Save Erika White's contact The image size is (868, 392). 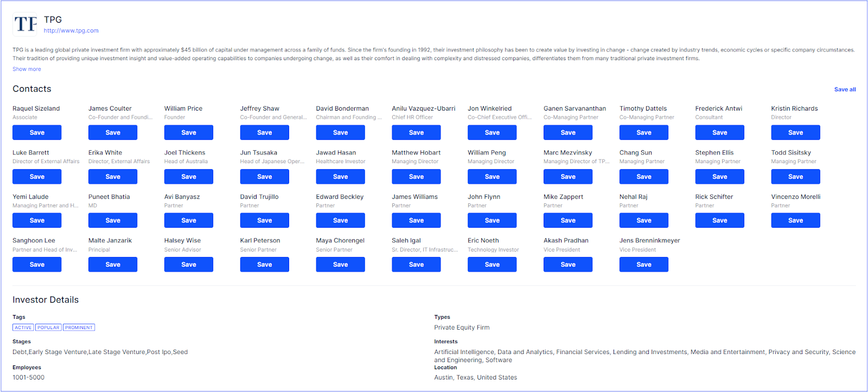click(x=113, y=177)
